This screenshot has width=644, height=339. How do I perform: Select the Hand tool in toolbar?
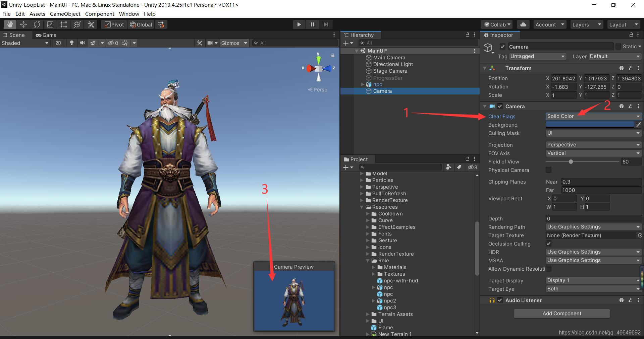pos(10,24)
